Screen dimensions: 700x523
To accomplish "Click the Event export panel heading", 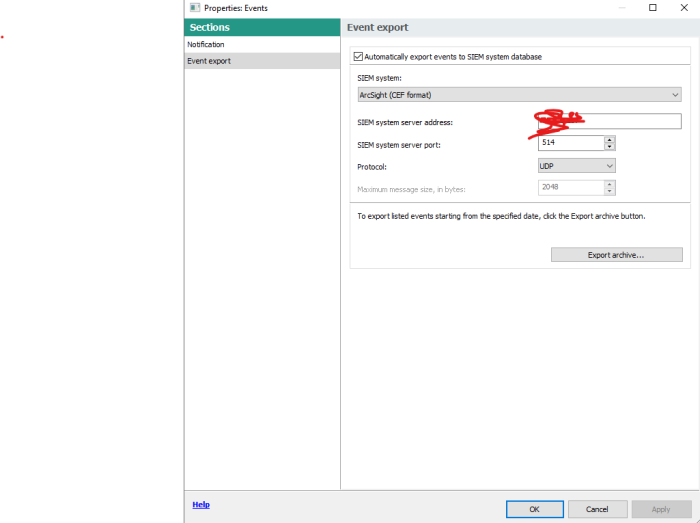I will click(378, 27).
